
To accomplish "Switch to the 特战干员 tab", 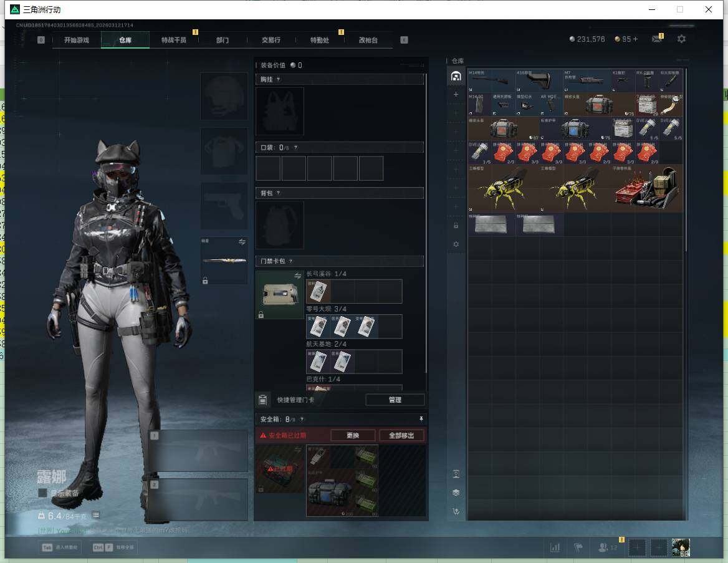I will tap(174, 40).
